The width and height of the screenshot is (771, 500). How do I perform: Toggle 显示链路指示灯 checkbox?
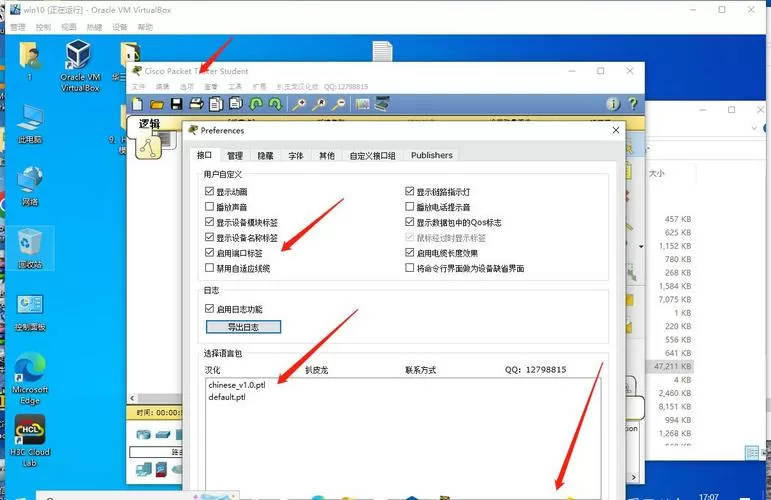pyautogui.click(x=410, y=191)
